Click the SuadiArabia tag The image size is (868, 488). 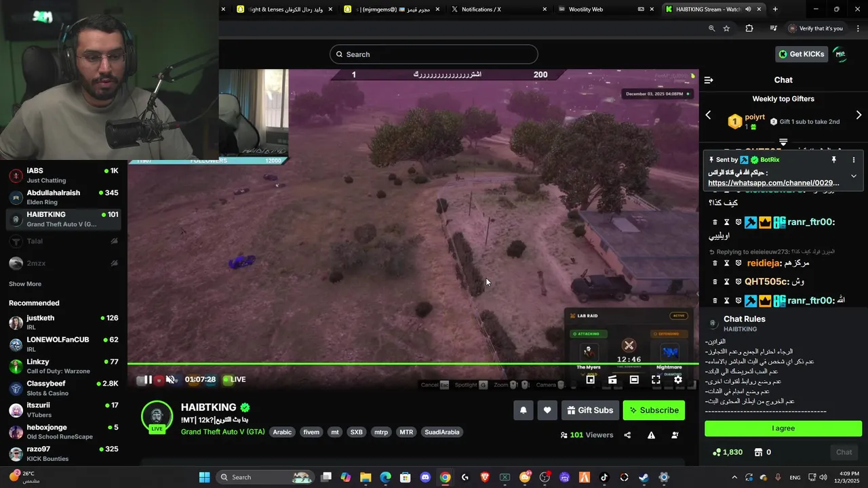442,432
